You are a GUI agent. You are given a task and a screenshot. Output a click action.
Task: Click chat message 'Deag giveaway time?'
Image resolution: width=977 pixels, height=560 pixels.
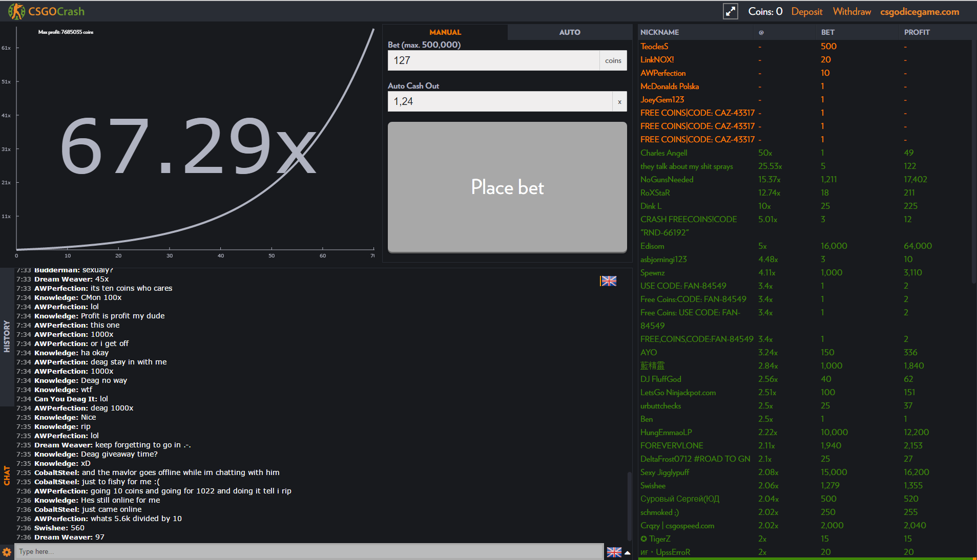point(119,454)
